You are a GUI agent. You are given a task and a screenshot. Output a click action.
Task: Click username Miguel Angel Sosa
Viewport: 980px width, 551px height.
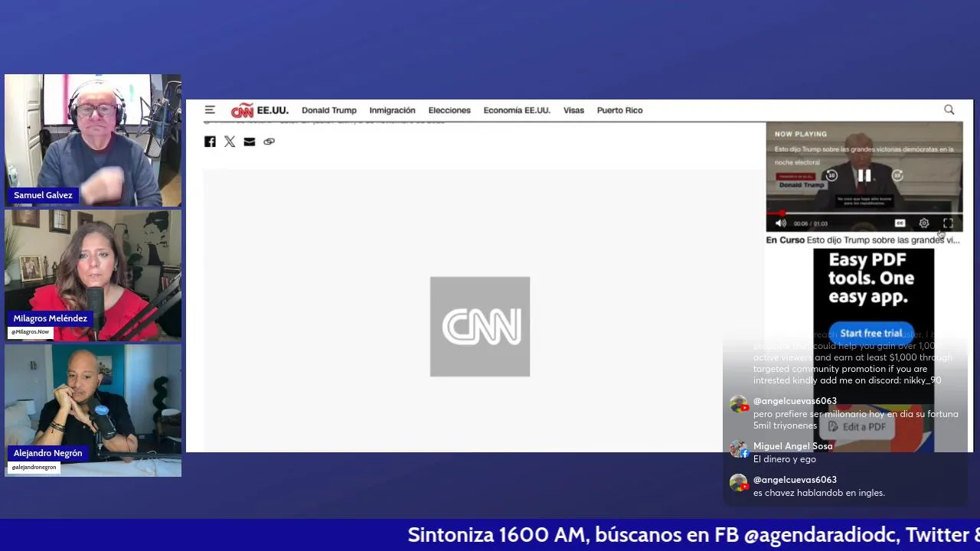[x=792, y=446]
